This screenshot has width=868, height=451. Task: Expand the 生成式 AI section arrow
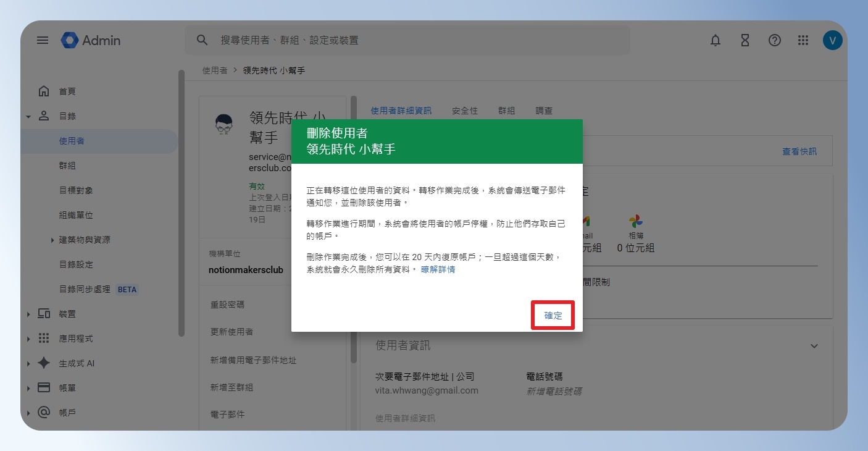coord(28,363)
